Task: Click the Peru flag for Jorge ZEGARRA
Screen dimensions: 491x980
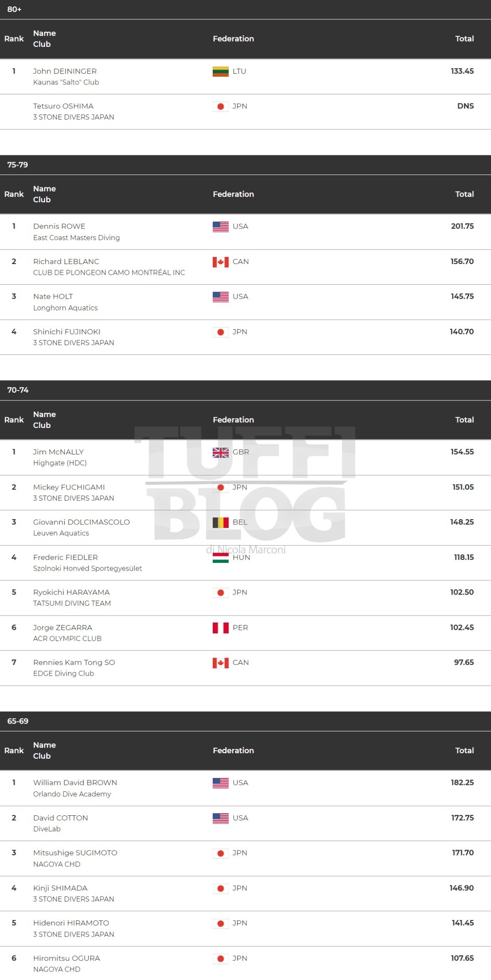Action: click(x=220, y=628)
